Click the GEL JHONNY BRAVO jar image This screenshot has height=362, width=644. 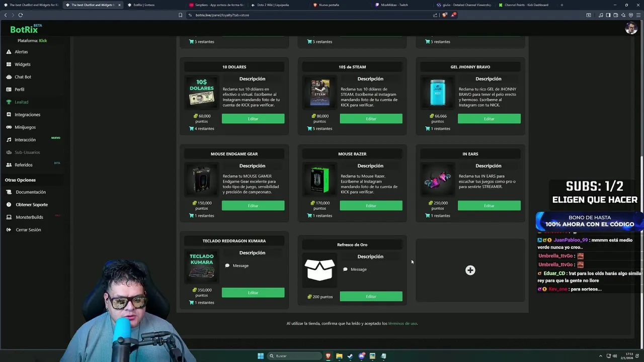[x=438, y=93]
